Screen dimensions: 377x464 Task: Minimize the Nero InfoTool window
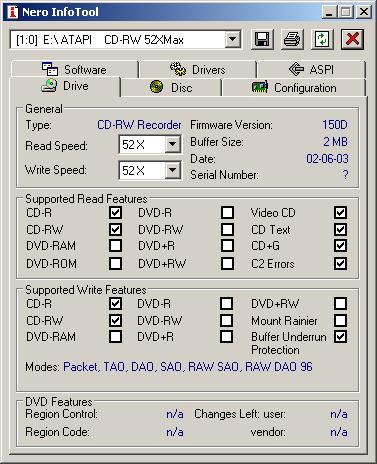[x=329, y=12]
